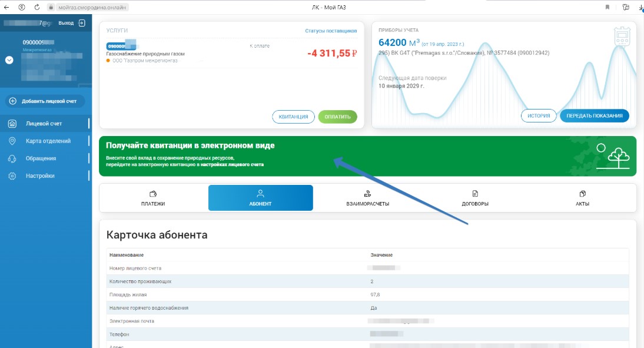Click the green electronic receipts banner
Image resolution: width=644 pixels, height=348 pixels.
click(x=367, y=156)
